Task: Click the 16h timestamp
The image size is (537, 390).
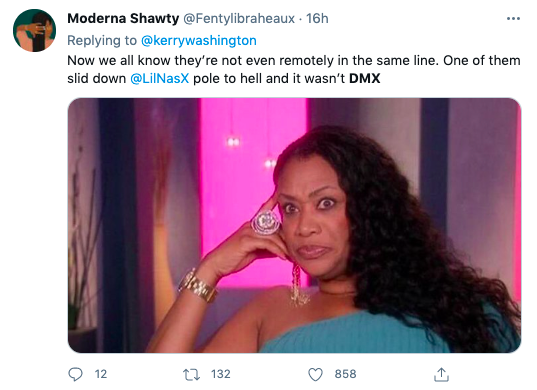Action: [317, 18]
